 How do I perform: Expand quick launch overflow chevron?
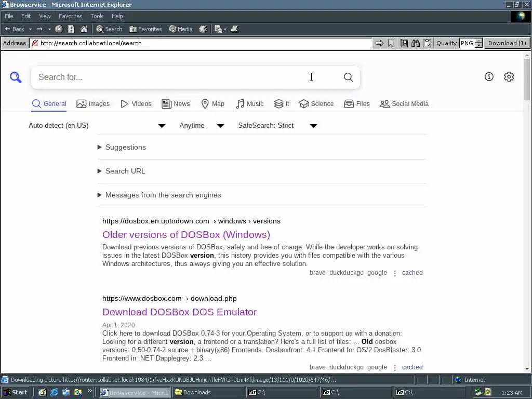click(89, 391)
